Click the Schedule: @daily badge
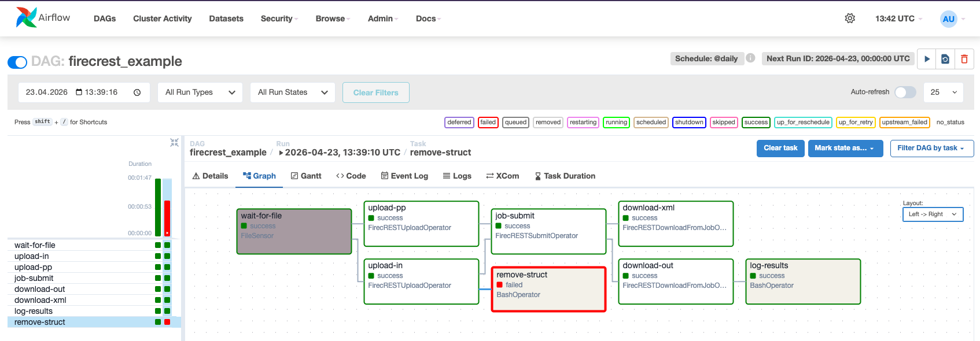 click(706, 58)
